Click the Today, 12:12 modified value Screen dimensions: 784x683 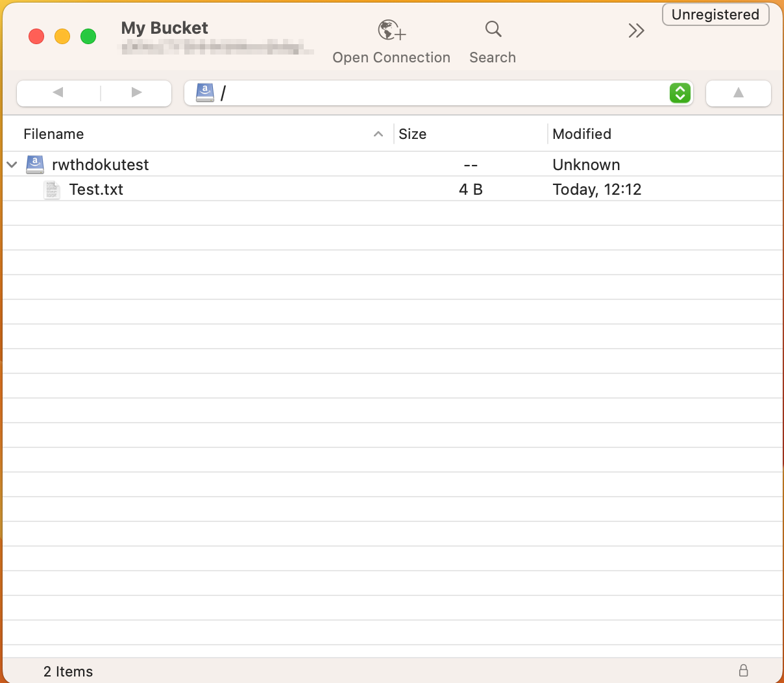597,190
